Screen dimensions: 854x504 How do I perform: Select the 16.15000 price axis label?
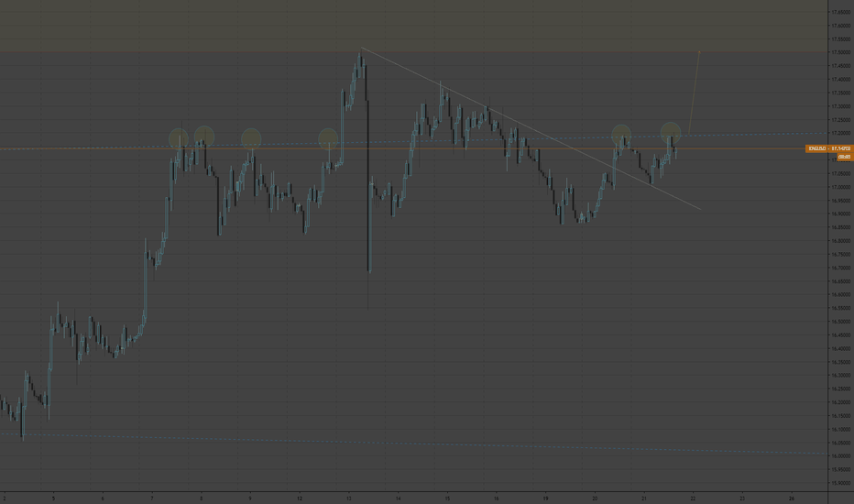(841, 416)
